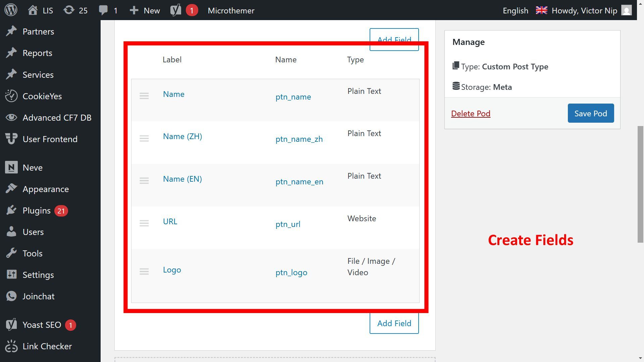Grab the drag handle for URL field
This screenshot has height=362, width=644.
[x=144, y=223]
